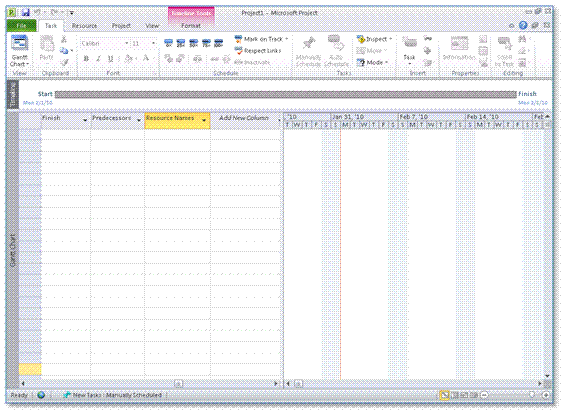
Task: Click the Cut scissors icon
Action: (x=64, y=39)
